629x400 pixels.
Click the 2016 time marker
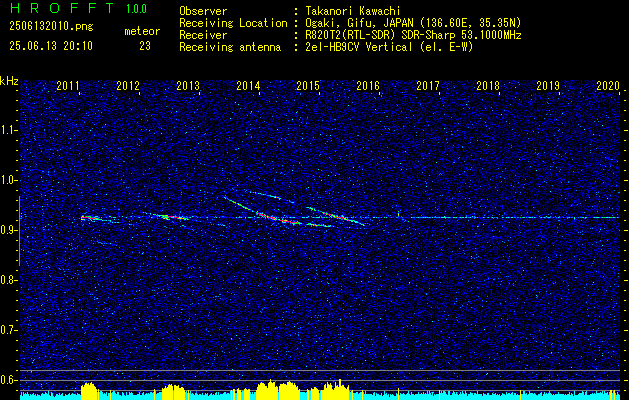[x=368, y=85]
